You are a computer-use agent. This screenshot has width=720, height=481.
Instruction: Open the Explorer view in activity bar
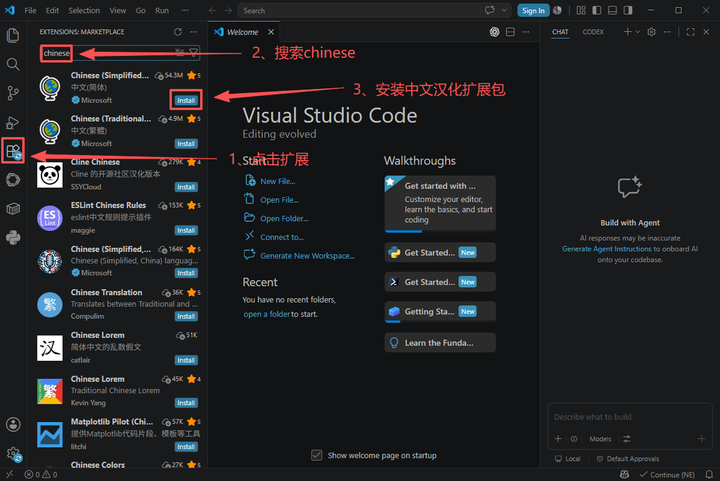[13, 35]
